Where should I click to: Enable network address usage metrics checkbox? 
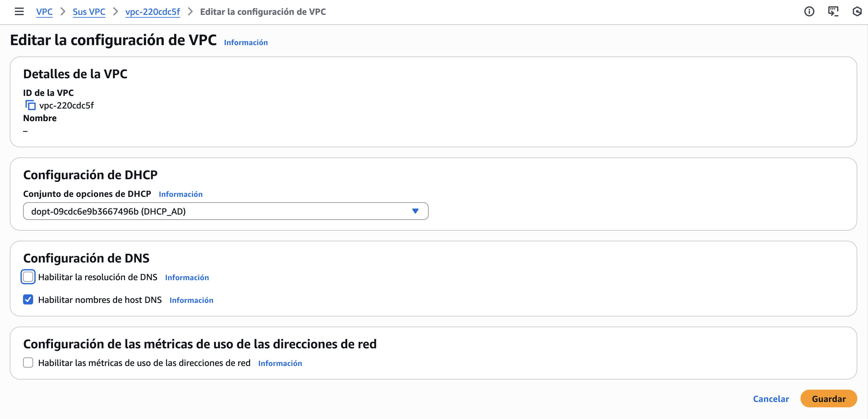pos(28,363)
